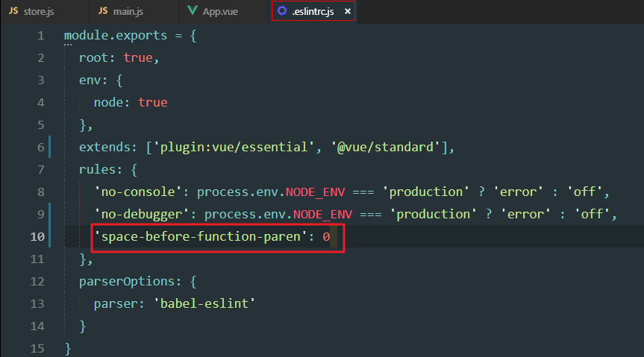Click the '@vue/standard' extends entry
Screen dimensions: 644x357
pyautogui.click(x=382, y=148)
